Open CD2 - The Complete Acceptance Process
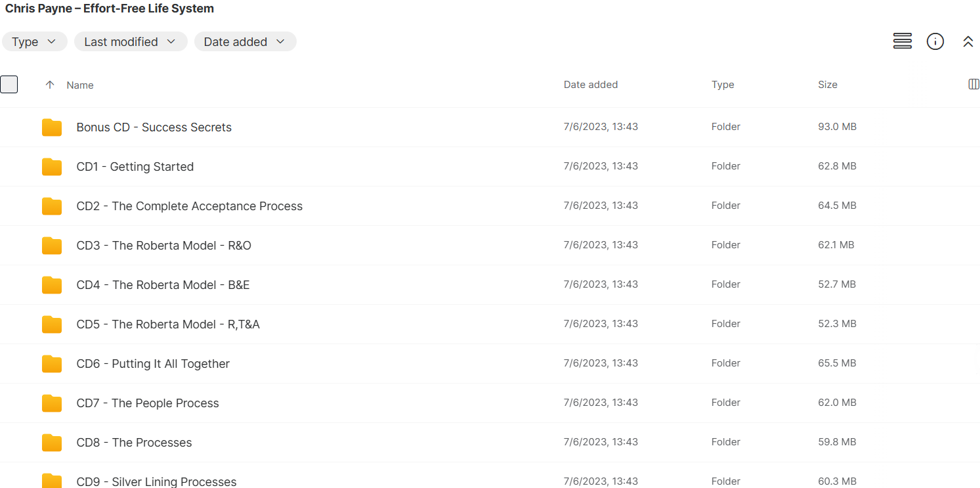The height and width of the screenshot is (488, 980). coord(190,206)
